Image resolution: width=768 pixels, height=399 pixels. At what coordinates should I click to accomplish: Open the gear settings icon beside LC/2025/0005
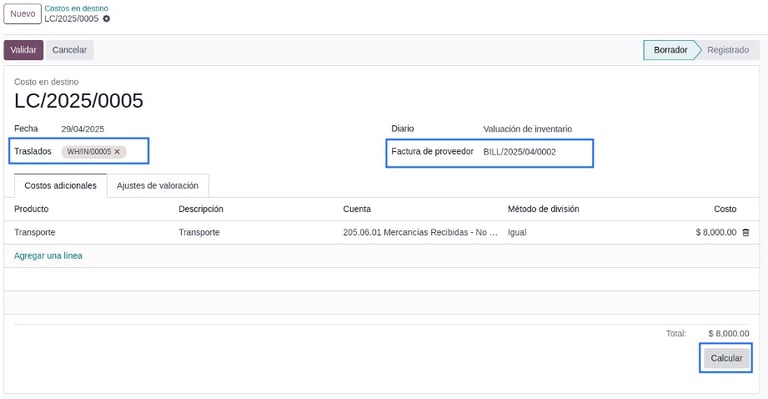pyautogui.click(x=106, y=19)
